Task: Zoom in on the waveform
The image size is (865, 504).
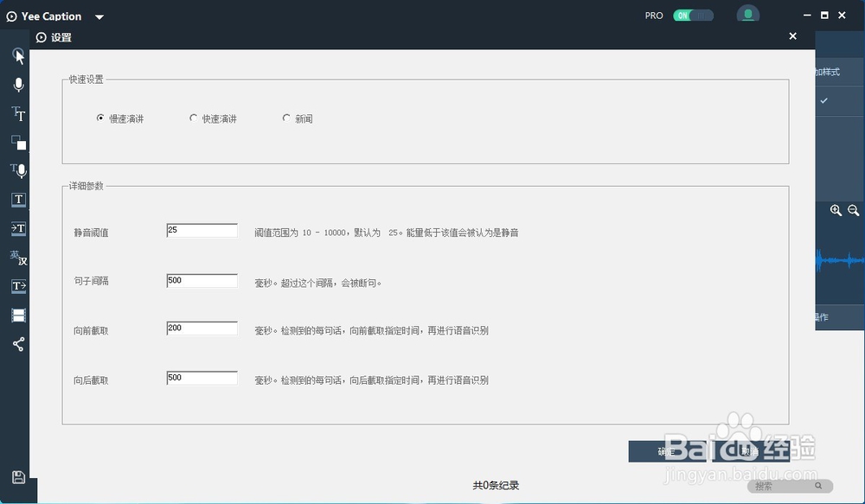Action: [836, 210]
